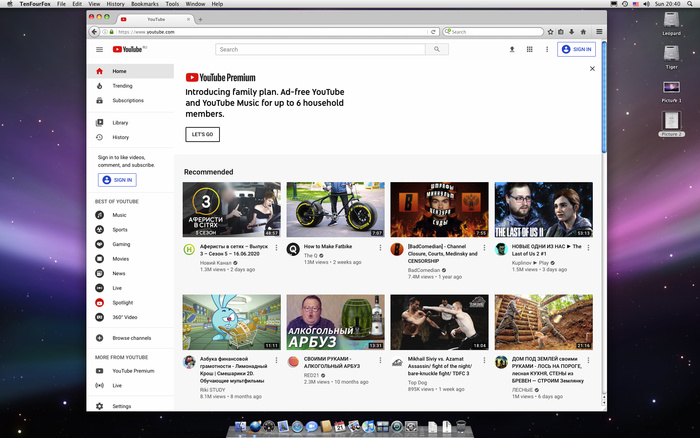Open the News channel
Image resolution: width=700 pixels, height=438 pixels.
pos(130,273)
